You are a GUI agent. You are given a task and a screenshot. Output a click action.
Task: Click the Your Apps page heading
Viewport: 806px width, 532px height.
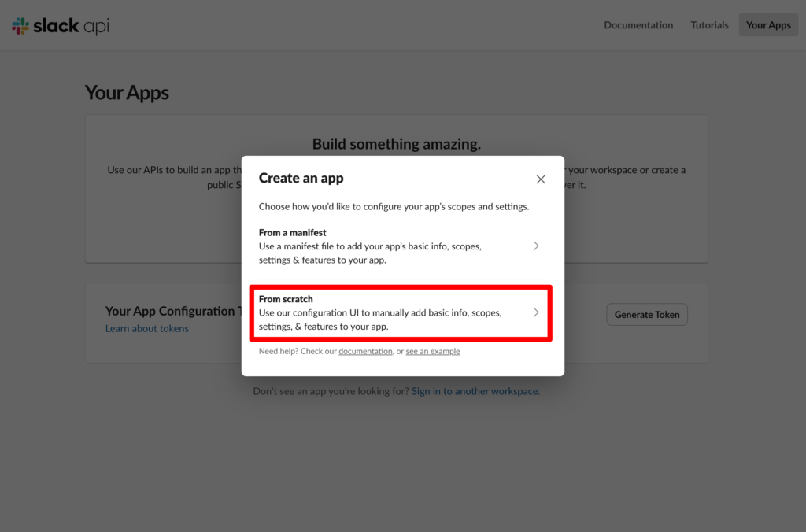(127, 93)
